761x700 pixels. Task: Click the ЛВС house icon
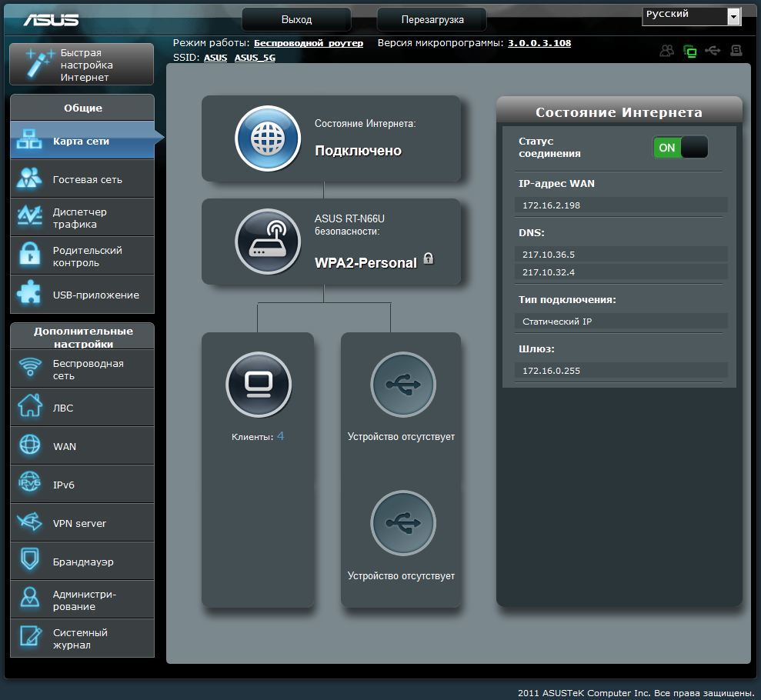pos(30,405)
